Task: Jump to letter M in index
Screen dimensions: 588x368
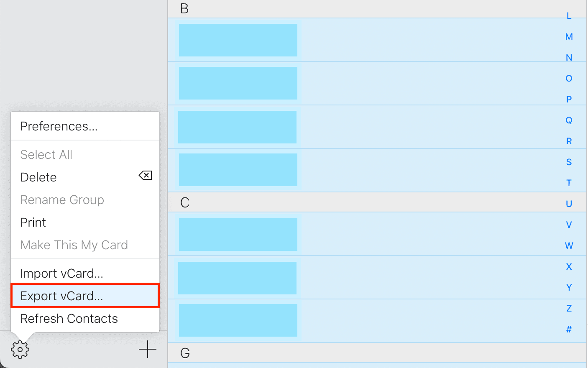Action: point(569,37)
